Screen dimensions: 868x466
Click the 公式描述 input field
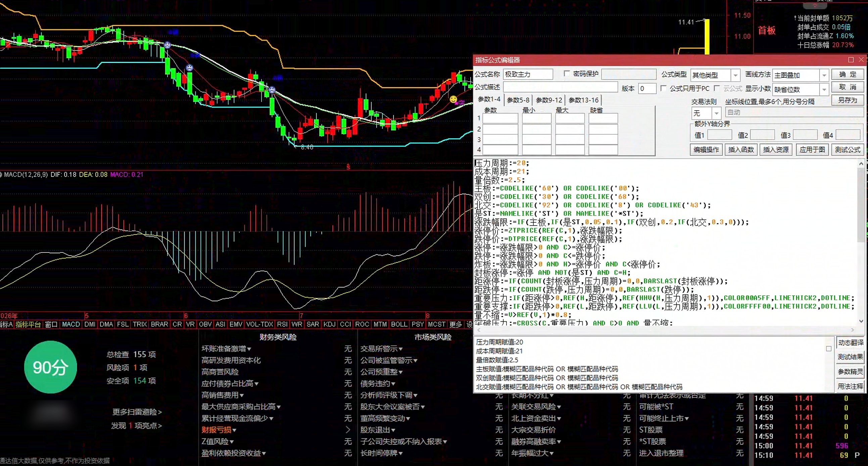560,87
